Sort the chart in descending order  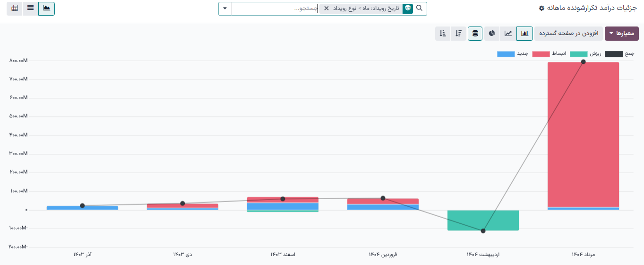coord(459,34)
